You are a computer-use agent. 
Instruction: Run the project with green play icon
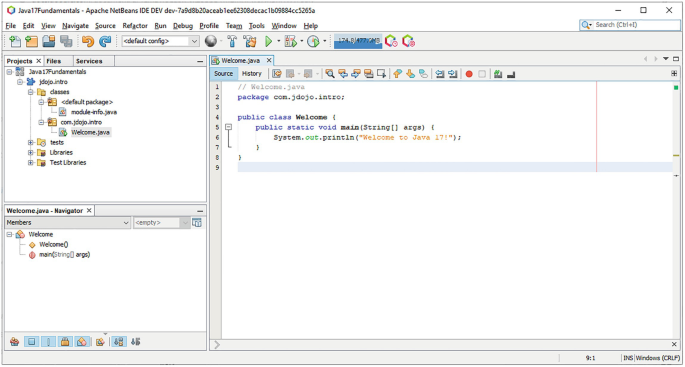268,42
